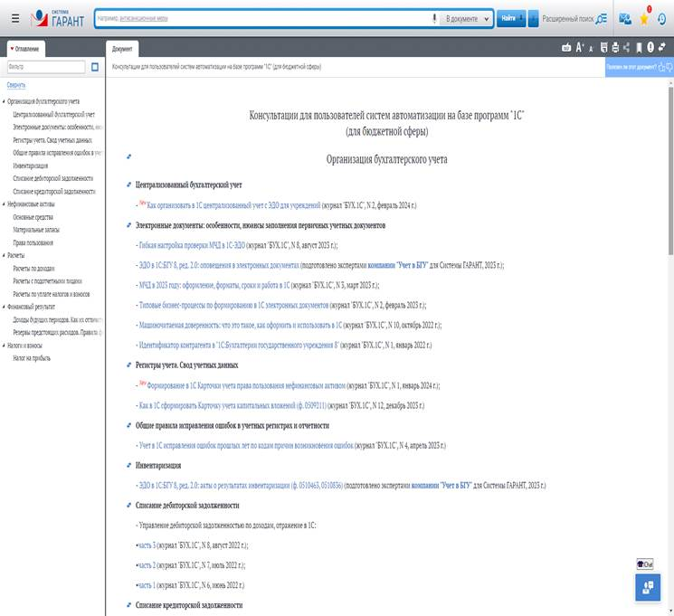674x616 pixels.
Task: Like the document with thumbs-up icon
Action: [661, 67]
